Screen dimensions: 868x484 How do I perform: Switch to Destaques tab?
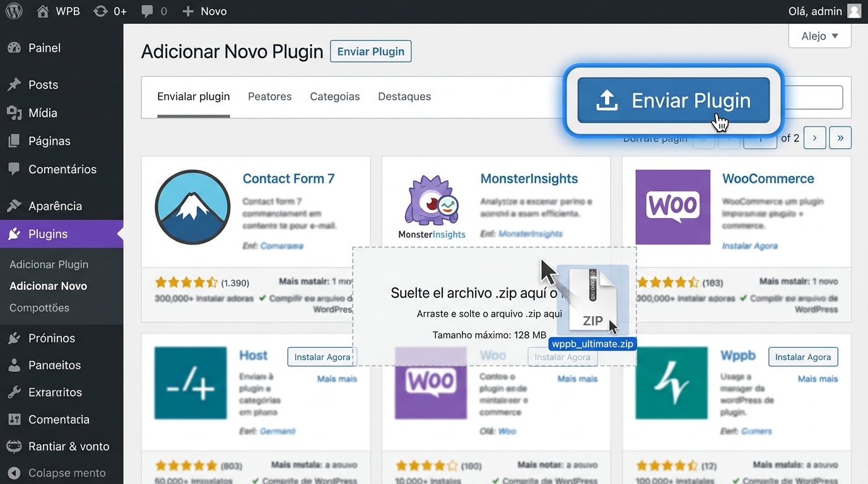(x=404, y=96)
